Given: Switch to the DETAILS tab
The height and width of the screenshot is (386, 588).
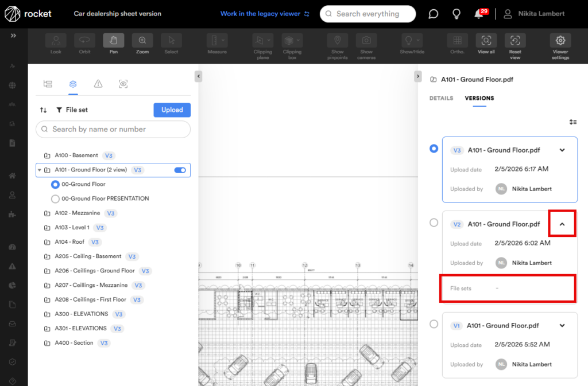Looking at the screenshot, I should coord(441,98).
